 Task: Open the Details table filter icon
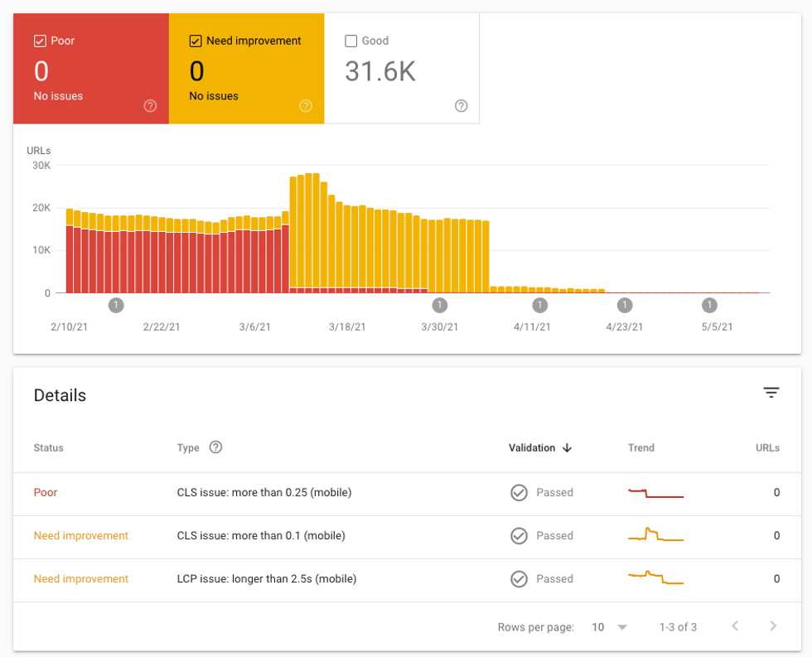771,393
